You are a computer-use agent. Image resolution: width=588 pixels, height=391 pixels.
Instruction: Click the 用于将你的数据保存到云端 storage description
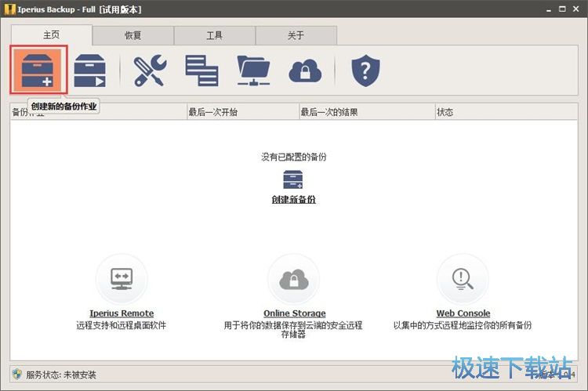click(x=293, y=330)
